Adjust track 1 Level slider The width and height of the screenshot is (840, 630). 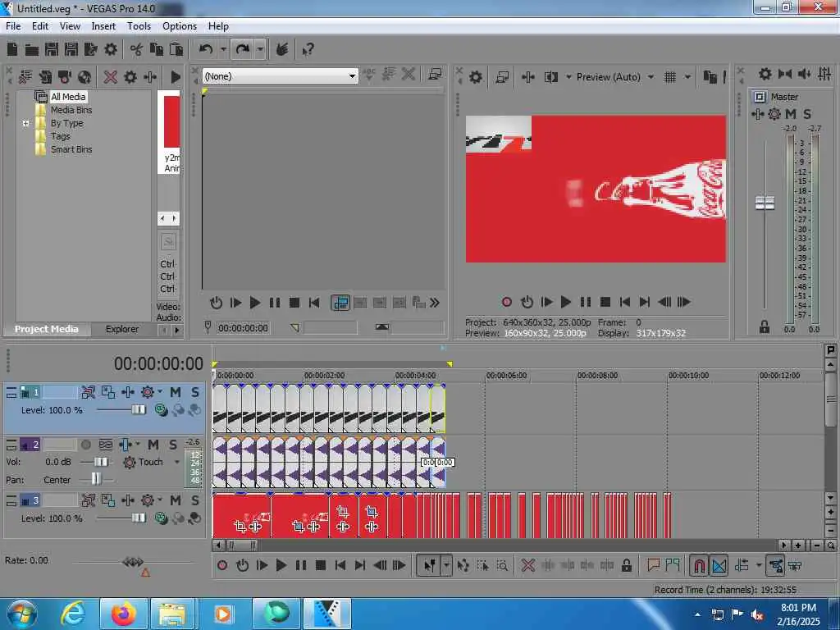tap(138, 410)
